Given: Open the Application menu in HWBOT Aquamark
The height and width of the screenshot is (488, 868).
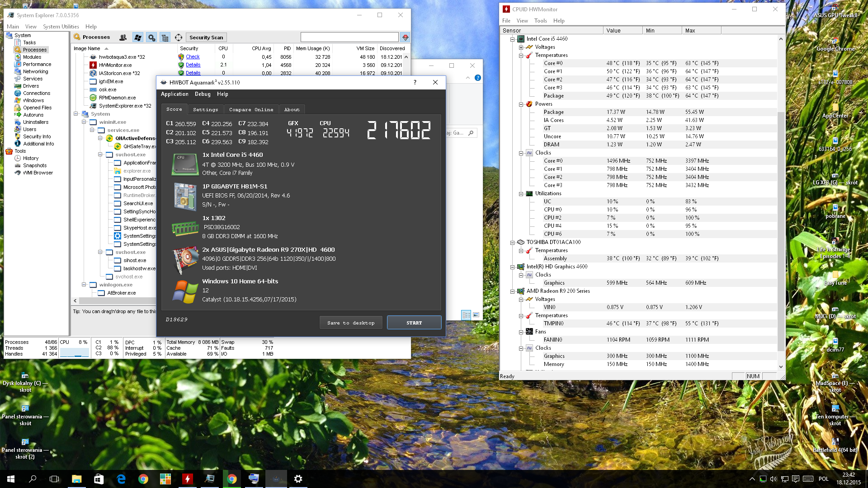Looking at the screenshot, I should click(x=175, y=94).
